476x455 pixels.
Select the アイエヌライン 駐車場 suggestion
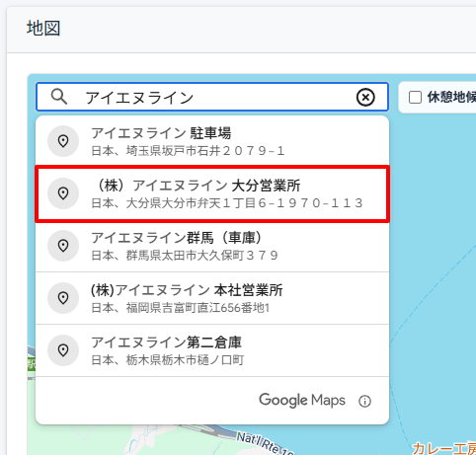(212, 141)
